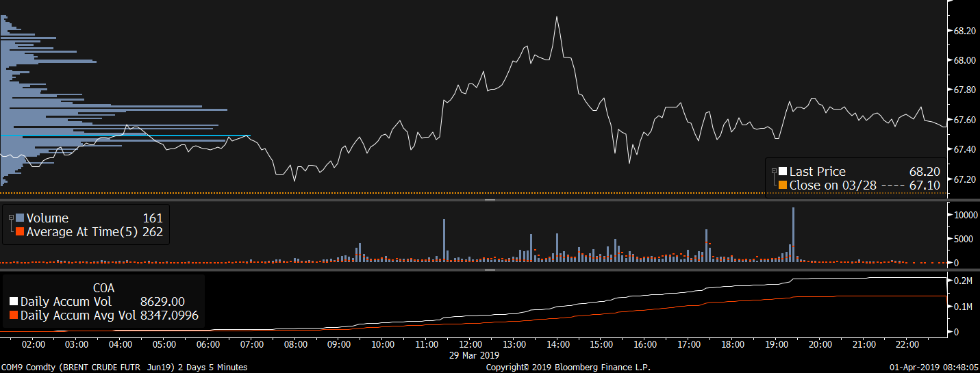Click the 07:00 time axis label
The height and width of the screenshot is (373, 980).
click(x=252, y=345)
